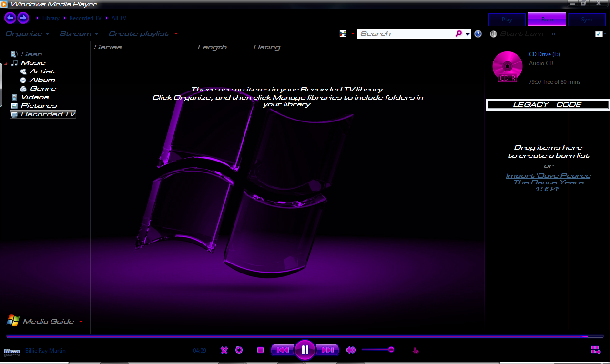Skip to the previous track

point(283,350)
